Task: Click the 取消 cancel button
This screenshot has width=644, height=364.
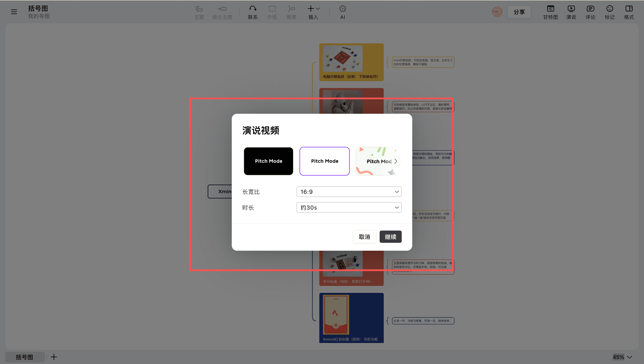Action: (364, 237)
